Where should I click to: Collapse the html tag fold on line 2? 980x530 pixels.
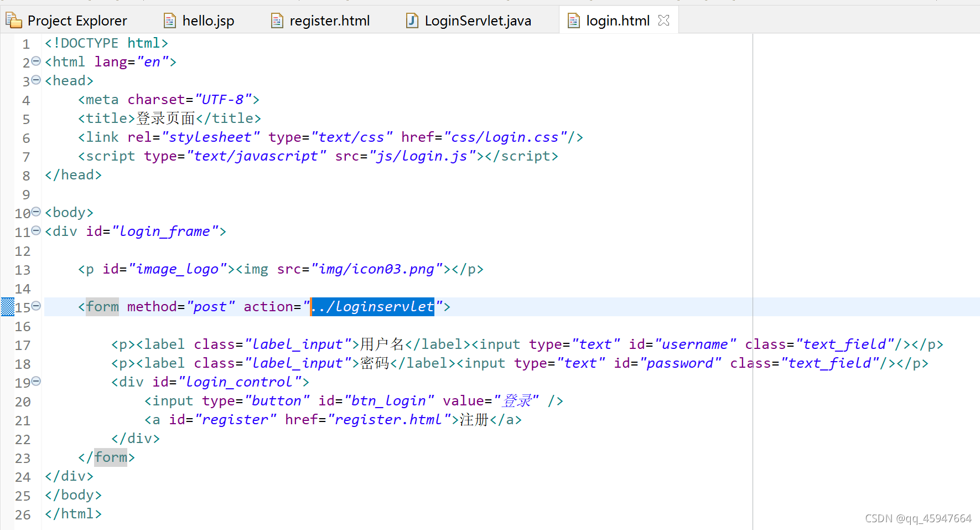click(36, 61)
